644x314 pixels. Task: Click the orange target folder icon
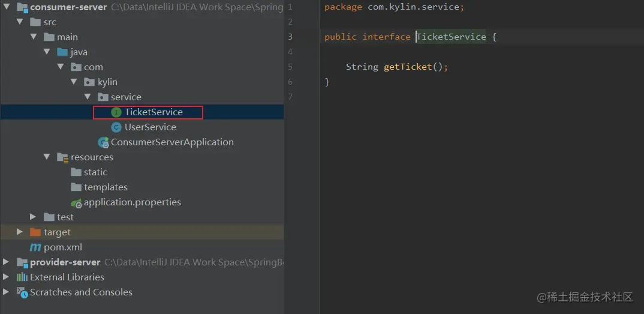35,232
